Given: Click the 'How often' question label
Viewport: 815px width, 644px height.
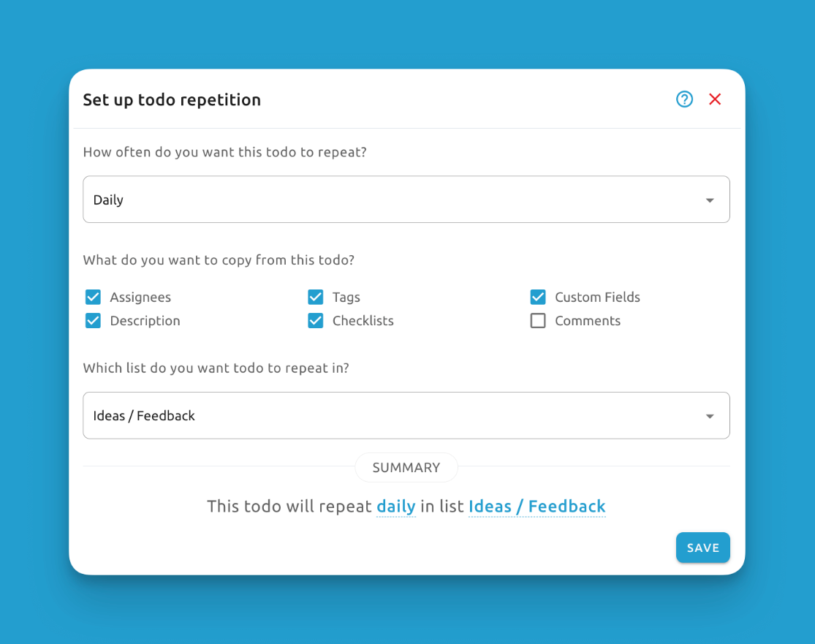Looking at the screenshot, I should (x=224, y=153).
